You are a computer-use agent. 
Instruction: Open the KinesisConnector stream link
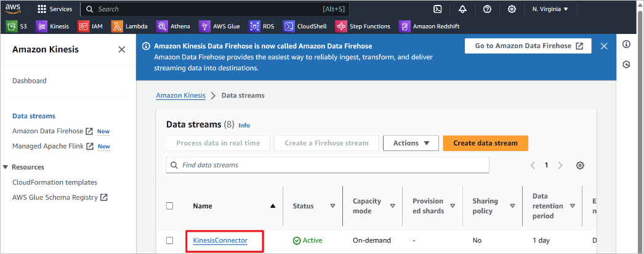[x=220, y=240]
